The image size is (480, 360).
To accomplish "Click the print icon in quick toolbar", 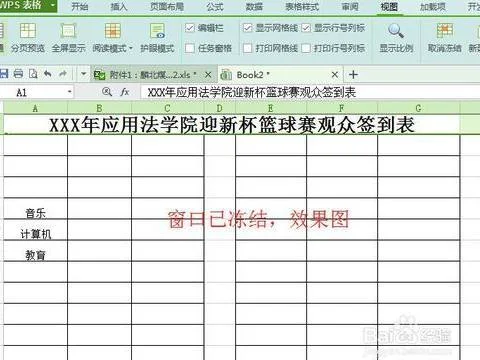I will coord(18,74).
